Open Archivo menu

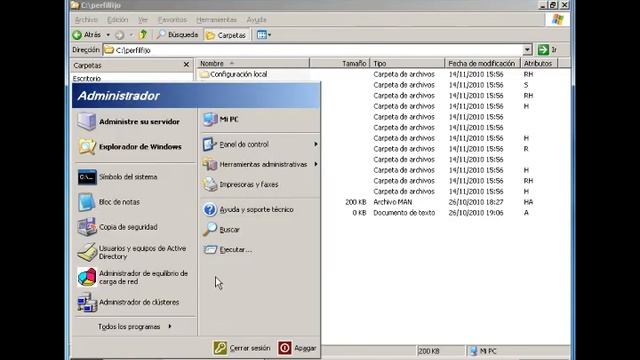86,20
